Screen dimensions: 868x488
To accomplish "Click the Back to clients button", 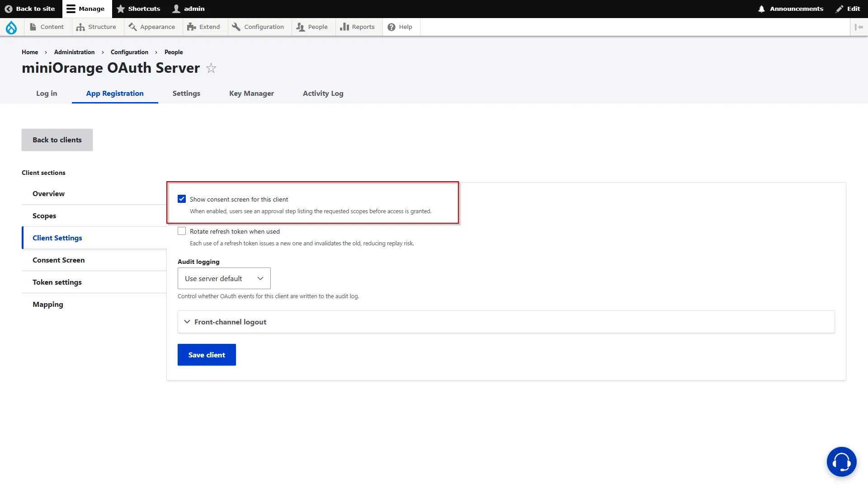I will click(57, 140).
